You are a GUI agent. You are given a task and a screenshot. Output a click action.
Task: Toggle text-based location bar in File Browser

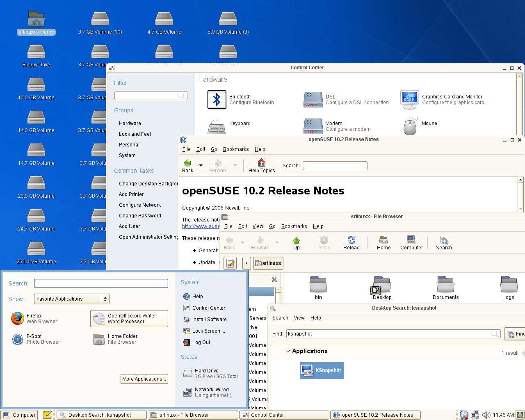click(230, 263)
